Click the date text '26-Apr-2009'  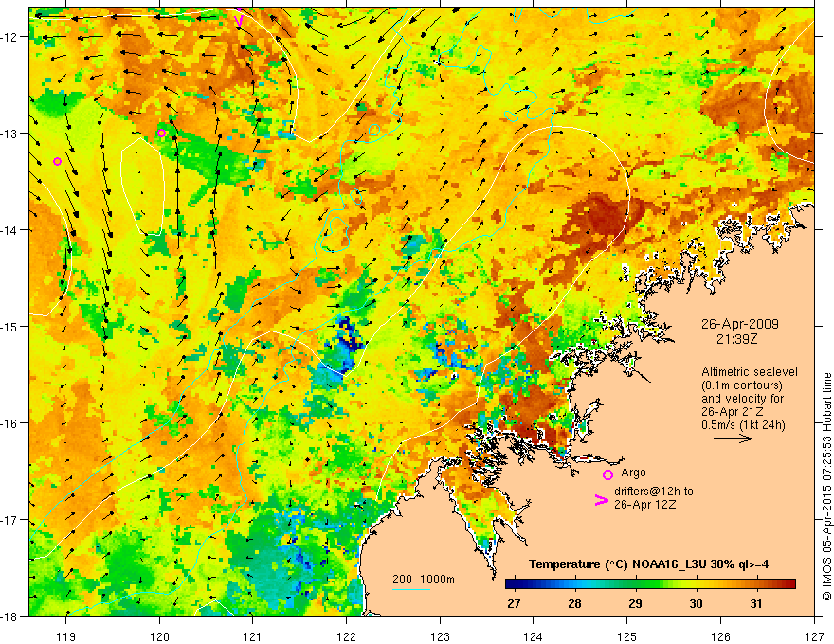(740, 324)
